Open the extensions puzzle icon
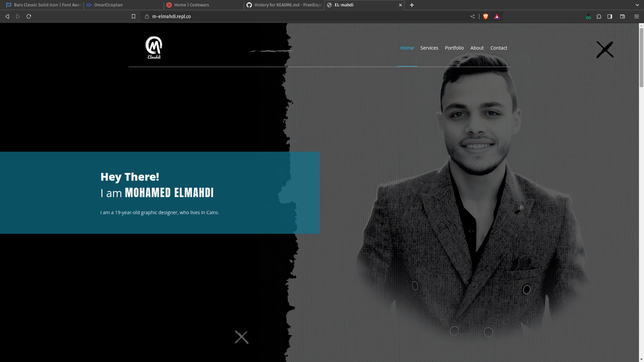The width and height of the screenshot is (644, 362). (599, 16)
